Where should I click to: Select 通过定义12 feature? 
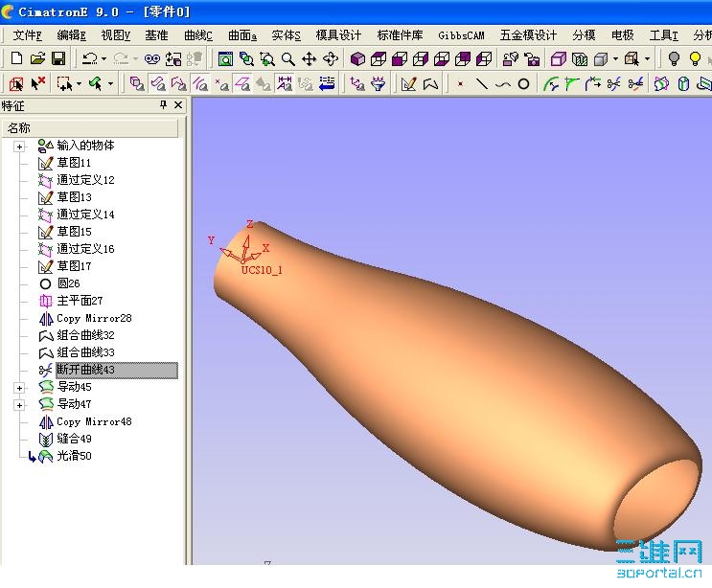pyautogui.click(x=85, y=180)
